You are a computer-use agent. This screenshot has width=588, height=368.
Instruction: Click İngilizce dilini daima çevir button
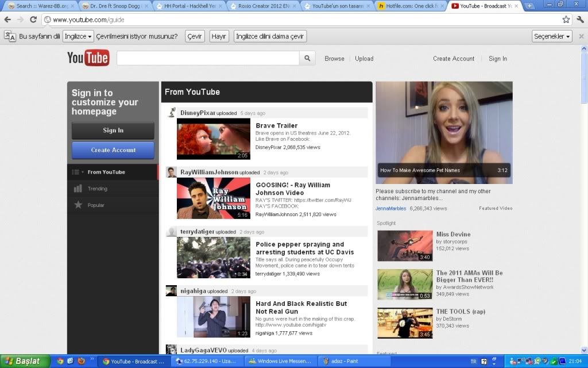point(270,36)
